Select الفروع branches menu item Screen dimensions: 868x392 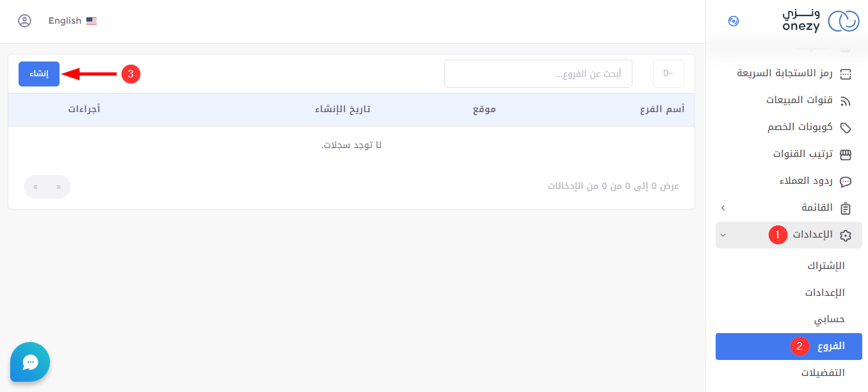tap(789, 347)
